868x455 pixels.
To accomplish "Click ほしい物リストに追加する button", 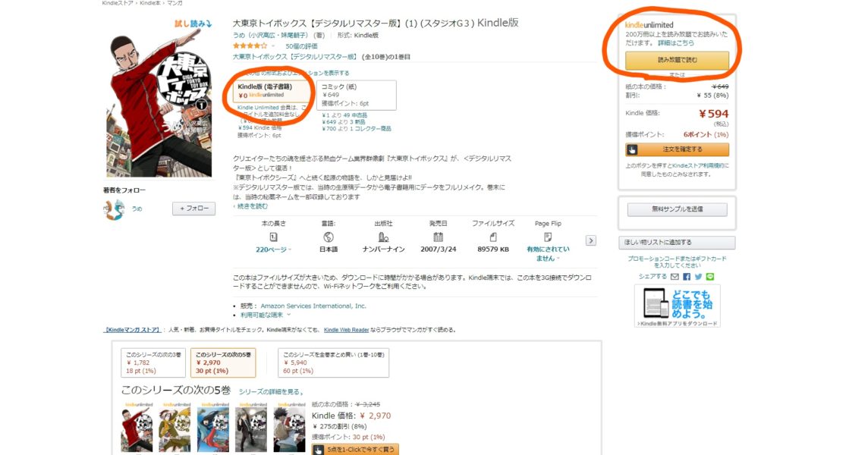I will [x=677, y=243].
